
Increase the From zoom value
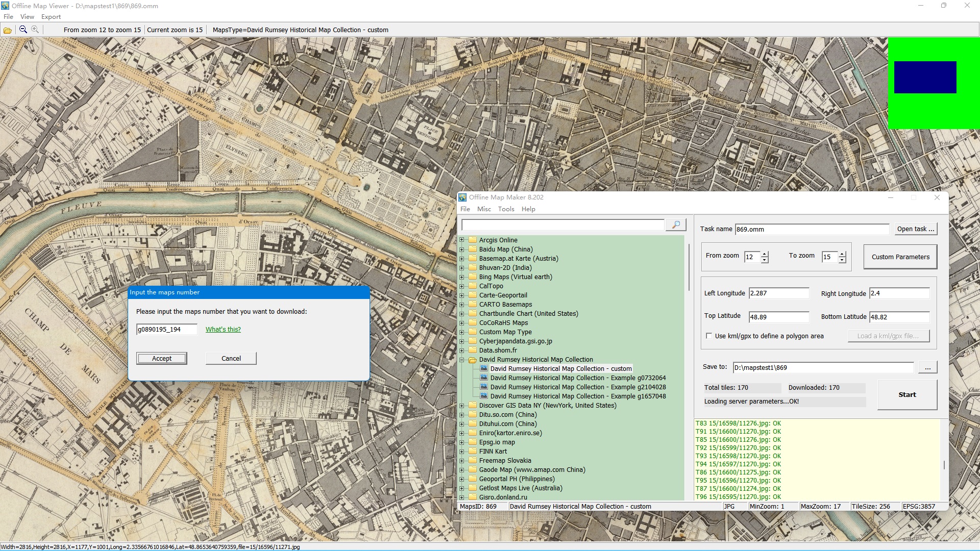click(x=765, y=254)
